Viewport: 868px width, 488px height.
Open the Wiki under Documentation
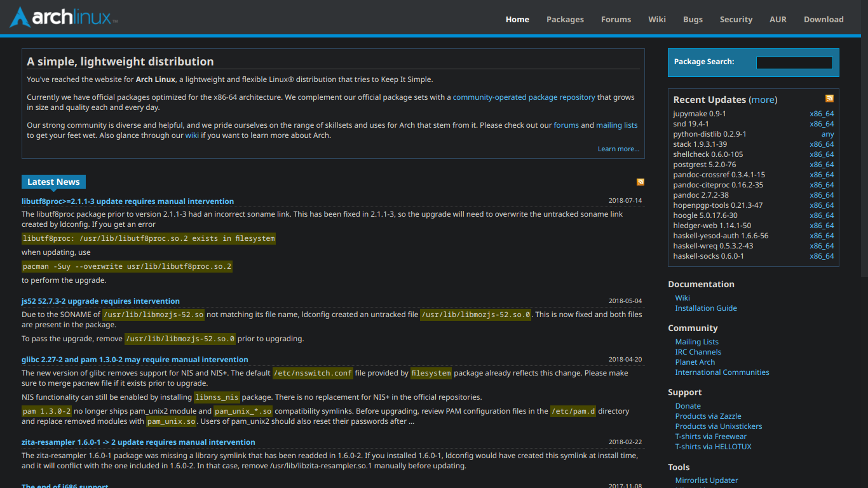(x=682, y=297)
